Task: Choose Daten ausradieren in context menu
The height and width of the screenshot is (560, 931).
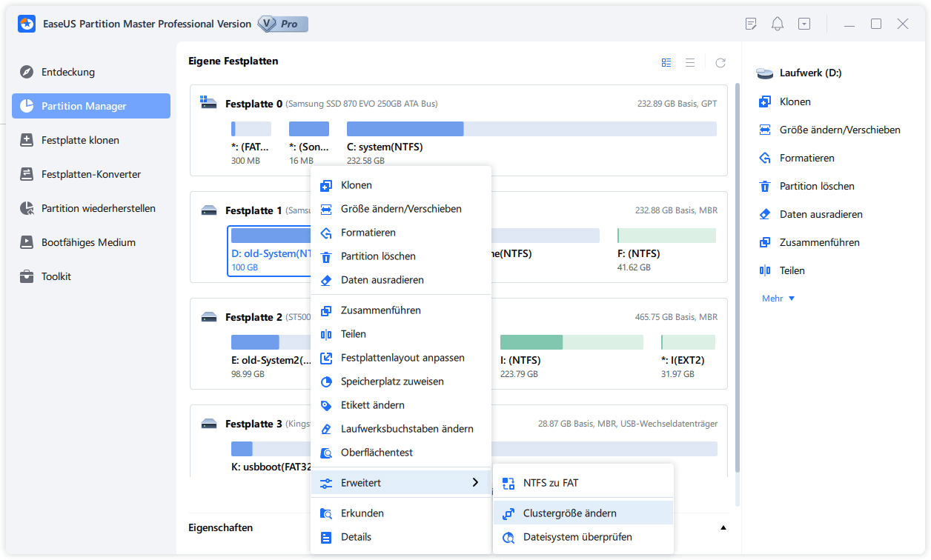Action: [x=401, y=280]
